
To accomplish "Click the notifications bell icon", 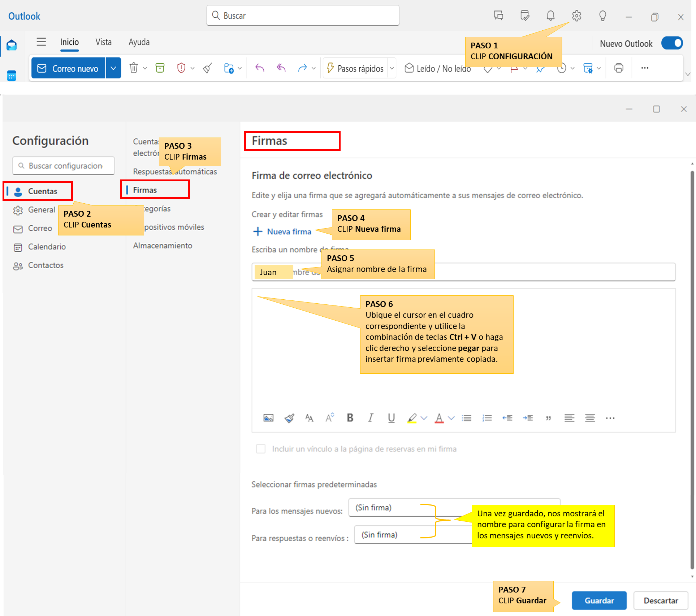I will (550, 16).
